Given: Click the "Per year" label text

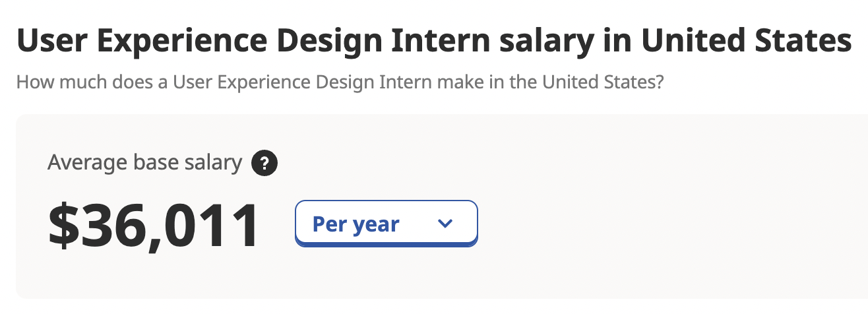Looking at the screenshot, I should [x=356, y=224].
